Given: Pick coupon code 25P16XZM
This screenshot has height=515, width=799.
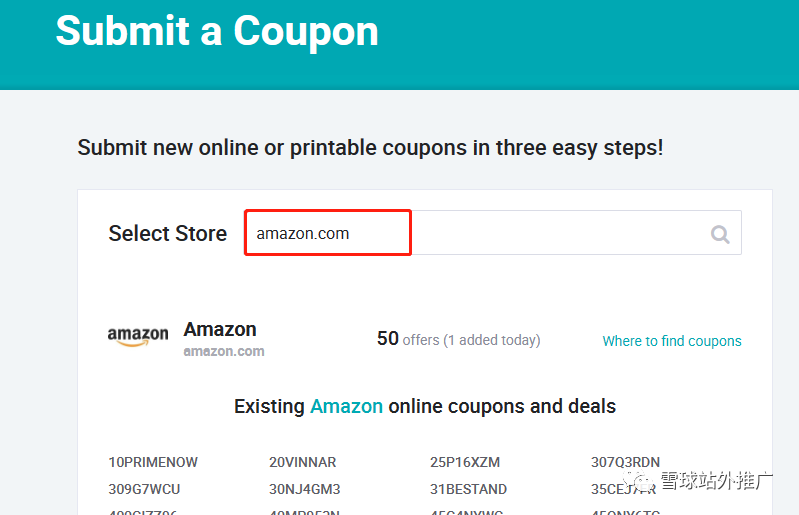Looking at the screenshot, I should pyautogui.click(x=465, y=462).
